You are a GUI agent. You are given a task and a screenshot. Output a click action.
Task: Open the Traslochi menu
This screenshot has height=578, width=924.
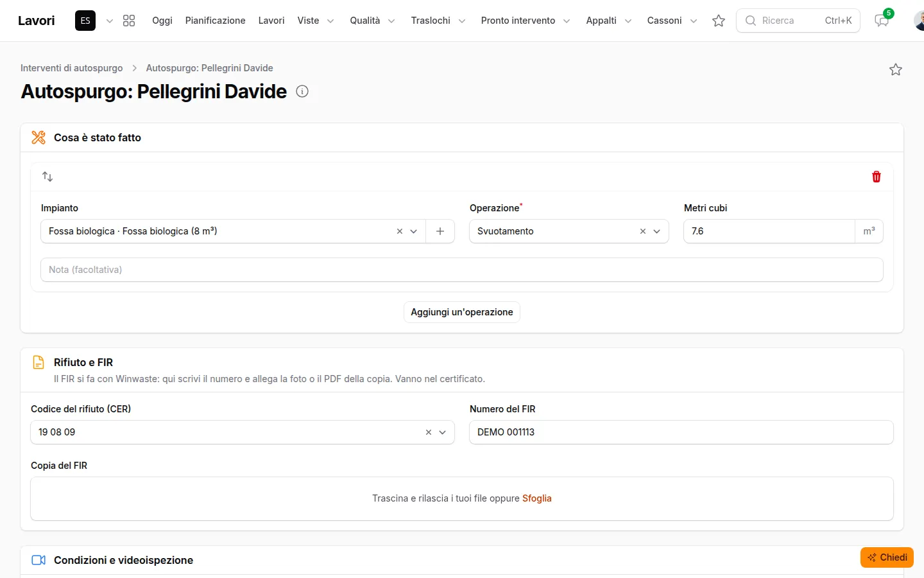438,21
